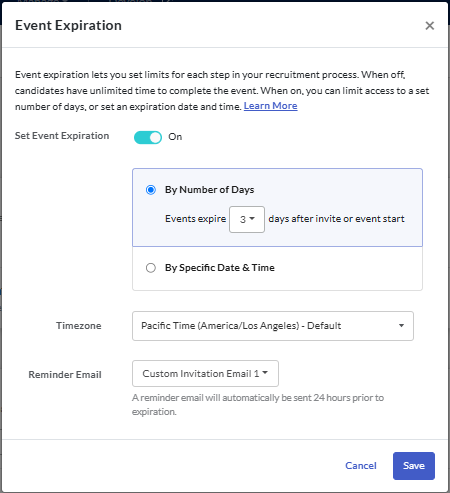Screen dimensions: 450x493
Task: Save the event expiration settings
Action: (414, 466)
